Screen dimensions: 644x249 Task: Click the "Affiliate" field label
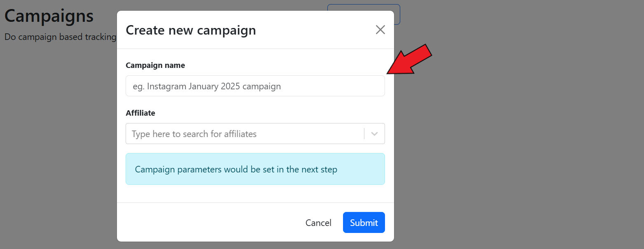[140, 113]
